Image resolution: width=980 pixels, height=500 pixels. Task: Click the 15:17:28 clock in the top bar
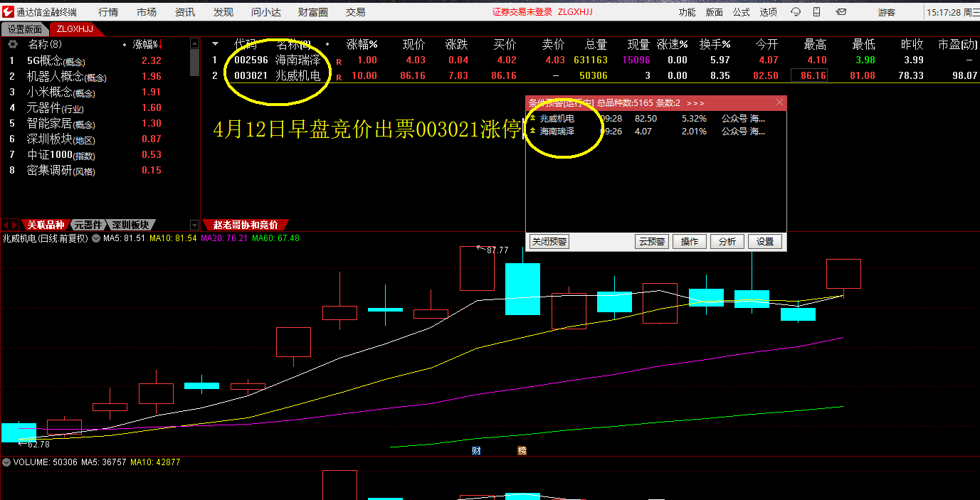tap(944, 12)
